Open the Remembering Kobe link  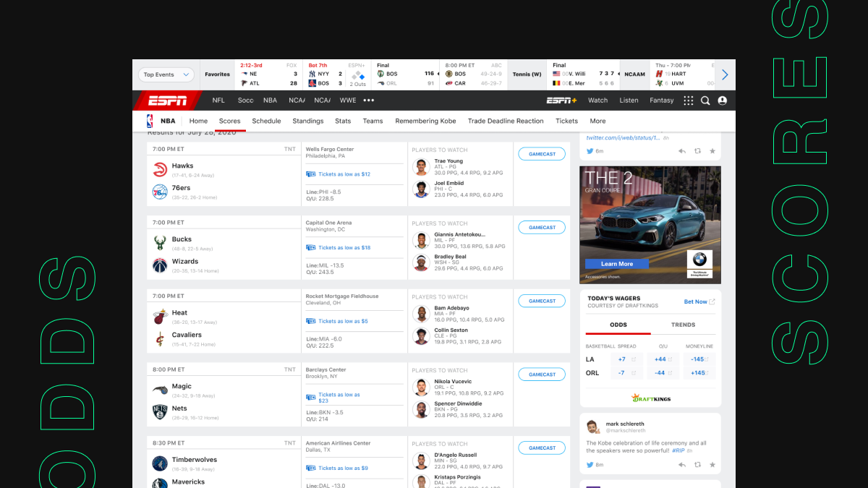point(425,121)
